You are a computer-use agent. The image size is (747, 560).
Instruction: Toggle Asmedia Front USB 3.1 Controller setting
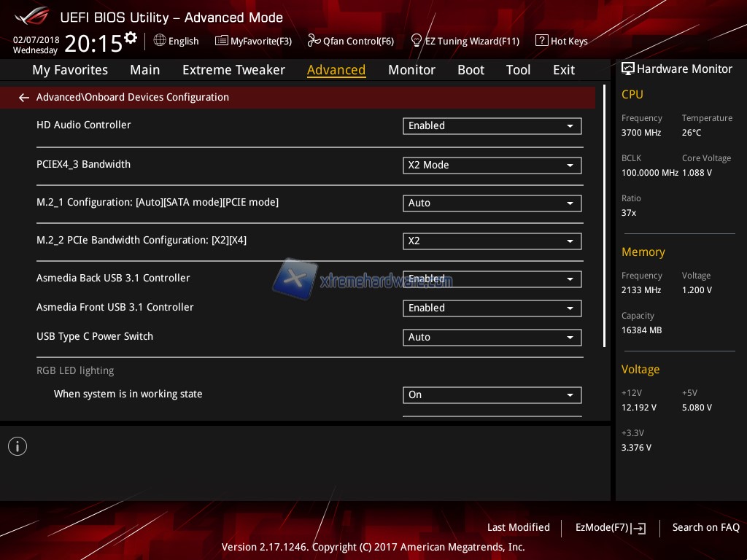492,308
